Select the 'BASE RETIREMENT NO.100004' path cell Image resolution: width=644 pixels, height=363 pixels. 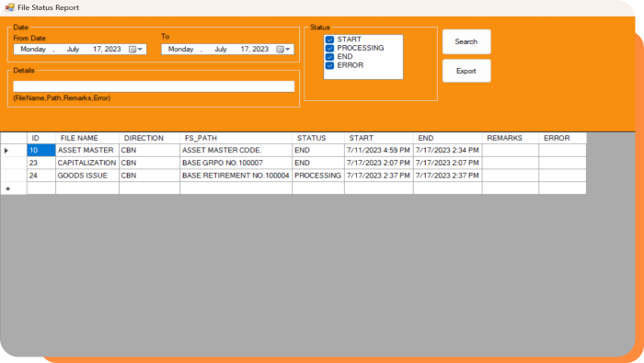[x=236, y=176]
